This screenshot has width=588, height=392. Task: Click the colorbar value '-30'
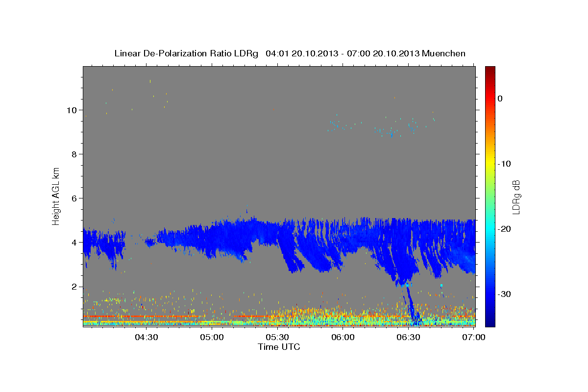tap(504, 294)
